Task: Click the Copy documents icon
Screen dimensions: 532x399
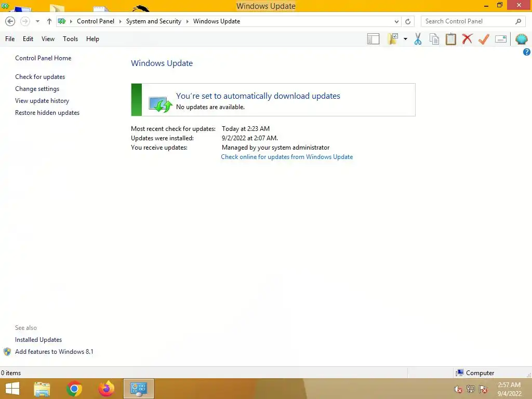Action: (434, 39)
